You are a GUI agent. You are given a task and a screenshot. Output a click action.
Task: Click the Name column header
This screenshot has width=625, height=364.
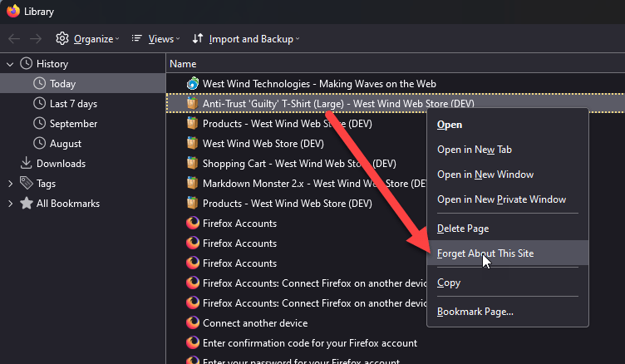[x=396, y=64]
